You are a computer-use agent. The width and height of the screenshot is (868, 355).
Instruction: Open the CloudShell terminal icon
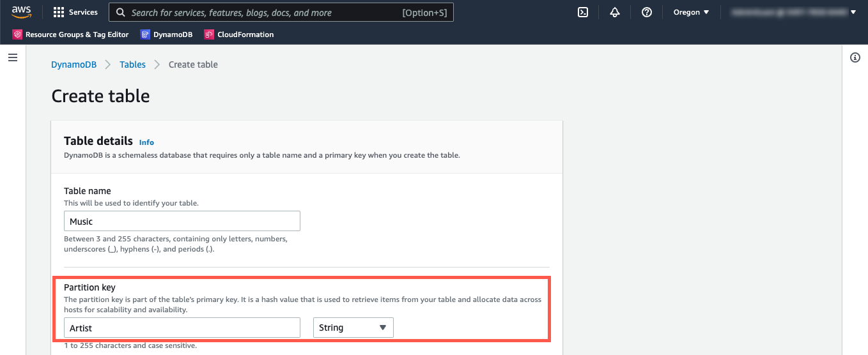click(x=583, y=12)
